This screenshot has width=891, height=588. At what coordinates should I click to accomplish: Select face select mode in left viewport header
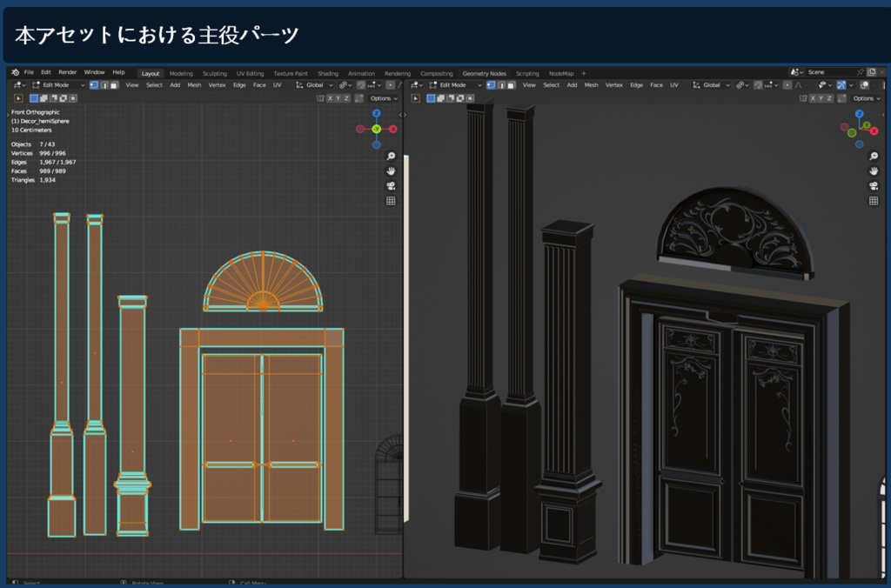pos(114,85)
